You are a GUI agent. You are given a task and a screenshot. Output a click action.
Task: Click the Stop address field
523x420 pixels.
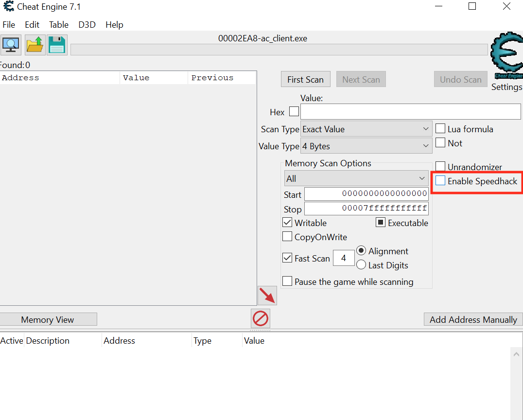coord(366,209)
